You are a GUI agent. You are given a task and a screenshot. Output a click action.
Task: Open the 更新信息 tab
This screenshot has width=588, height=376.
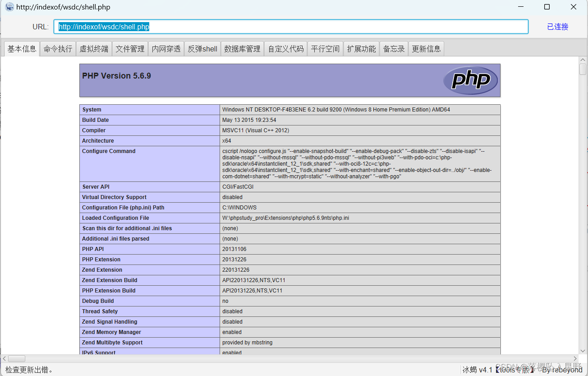pyautogui.click(x=426, y=49)
